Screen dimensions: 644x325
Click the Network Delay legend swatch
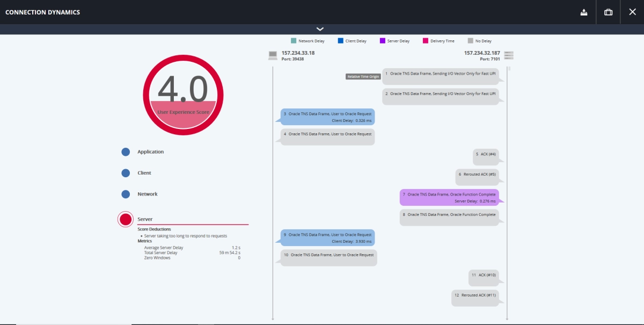(294, 41)
